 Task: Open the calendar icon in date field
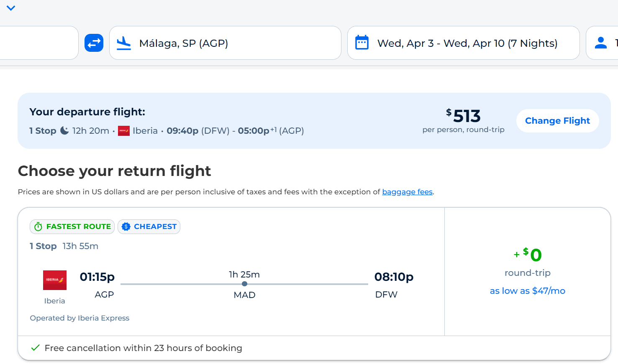point(362,43)
